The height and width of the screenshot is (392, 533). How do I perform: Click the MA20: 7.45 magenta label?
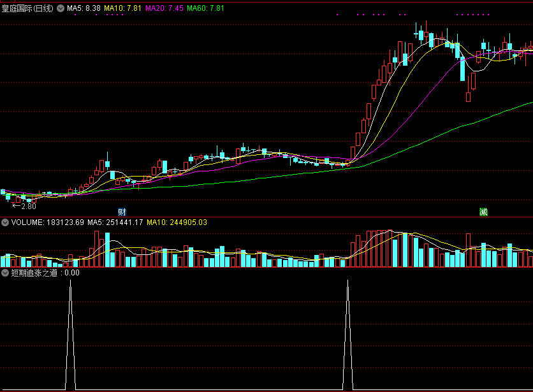pos(164,8)
